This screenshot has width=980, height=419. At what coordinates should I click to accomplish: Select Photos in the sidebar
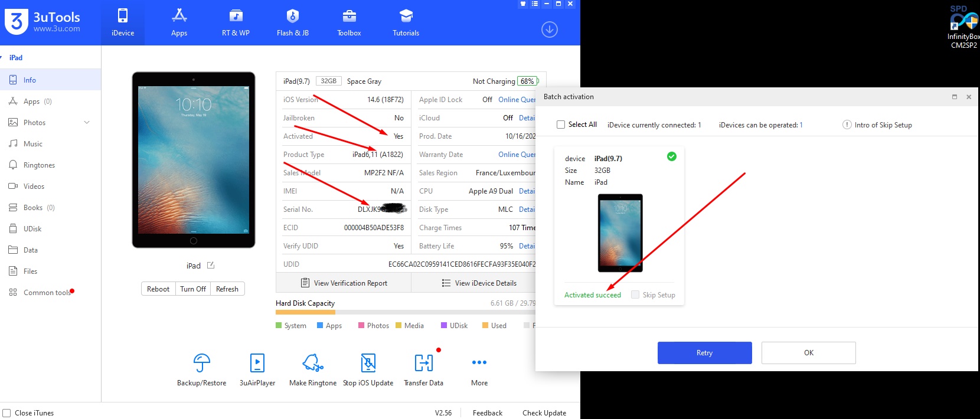click(x=50, y=123)
